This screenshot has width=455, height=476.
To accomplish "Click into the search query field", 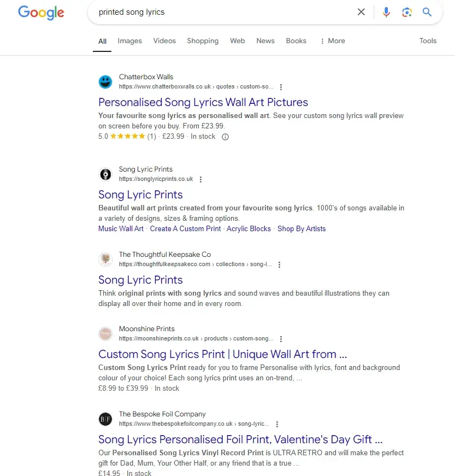I will [x=218, y=12].
